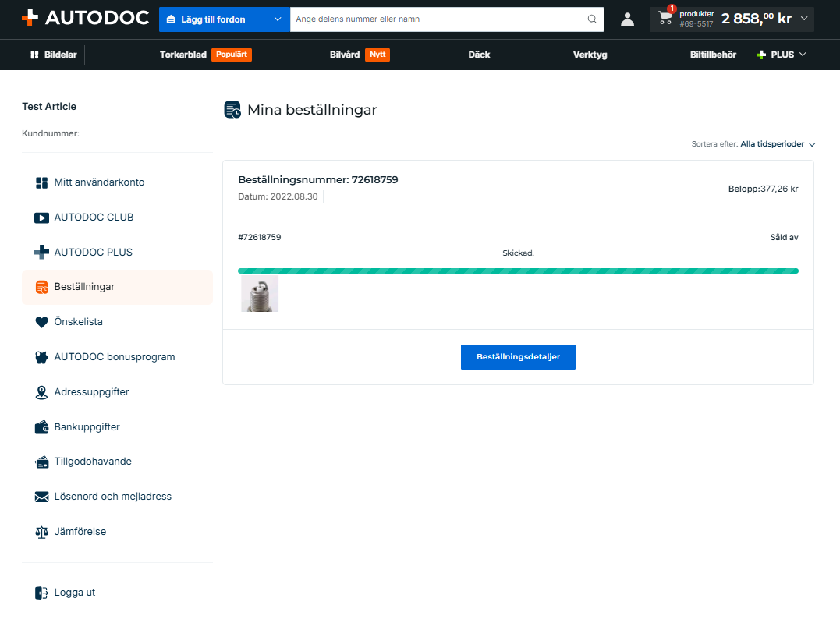The width and height of the screenshot is (840, 644).
Task: Click the Tillgodohavande card icon
Action: coord(42,462)
